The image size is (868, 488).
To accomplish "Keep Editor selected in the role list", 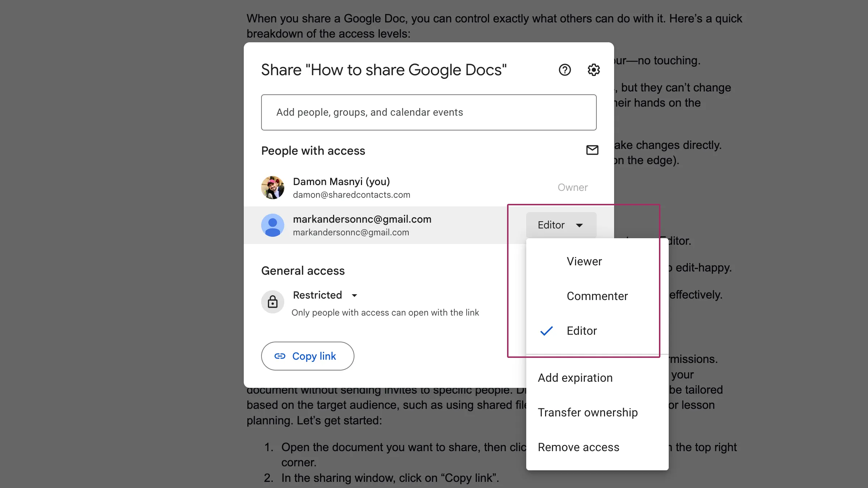I will (x=581, y=330).
